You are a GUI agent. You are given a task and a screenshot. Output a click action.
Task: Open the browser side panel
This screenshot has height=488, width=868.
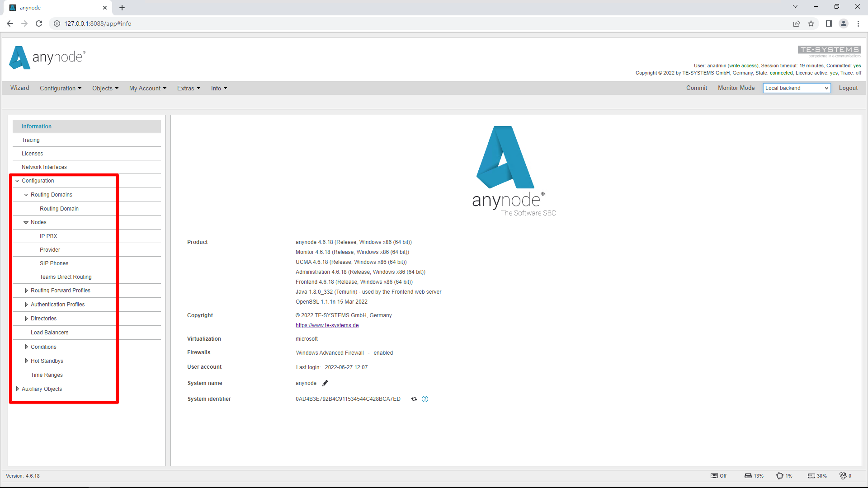coord(829,23)
